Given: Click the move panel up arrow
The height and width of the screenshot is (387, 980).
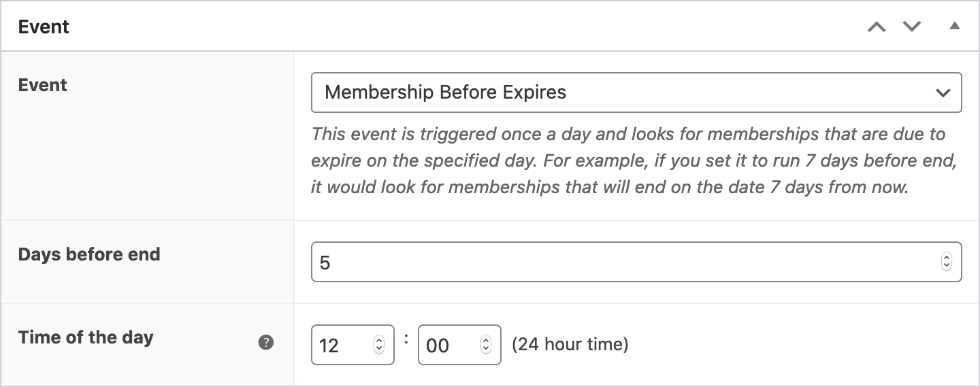Looking at the screenshot, I should tap(877, 27).
